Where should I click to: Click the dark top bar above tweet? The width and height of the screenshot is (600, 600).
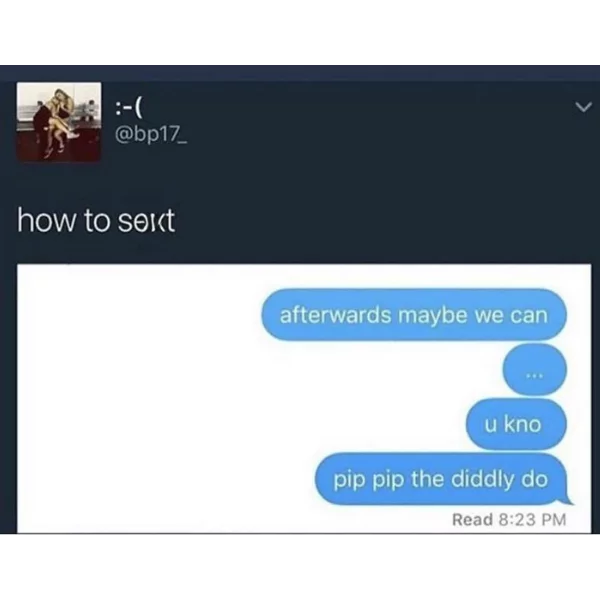click(300, 73)
